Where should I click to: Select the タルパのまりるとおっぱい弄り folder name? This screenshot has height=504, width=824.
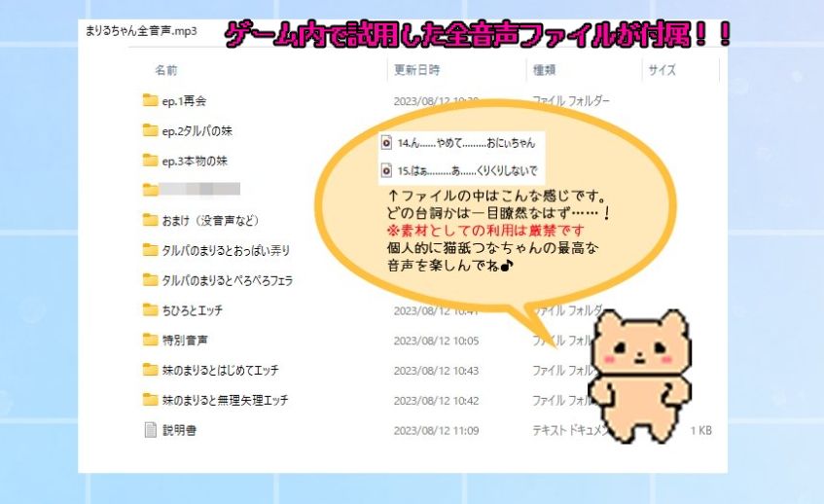pyautogui.click(x=226, y=251)
